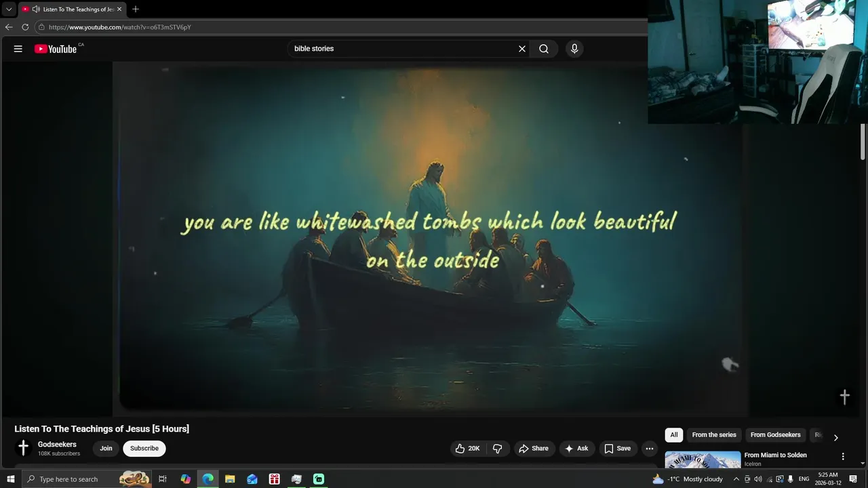This screenshot has height=488, width=868.
Task: View site info via the padlock icon
Action: pos(41,27)
